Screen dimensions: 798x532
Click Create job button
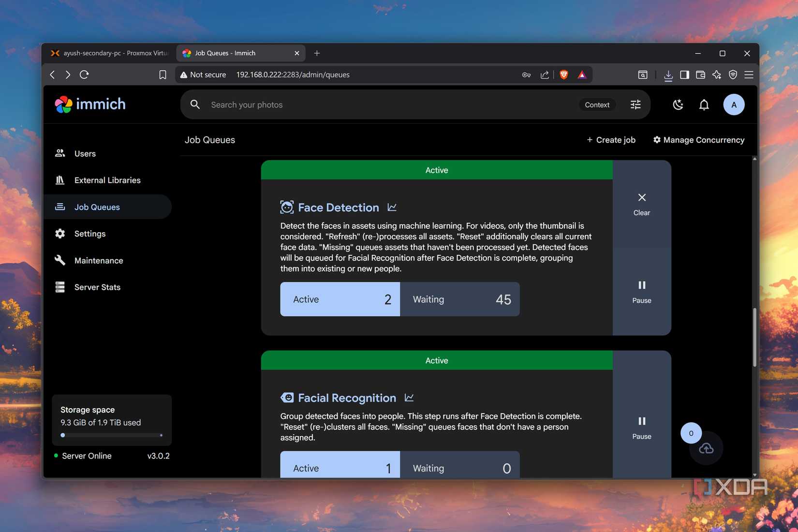611,140
